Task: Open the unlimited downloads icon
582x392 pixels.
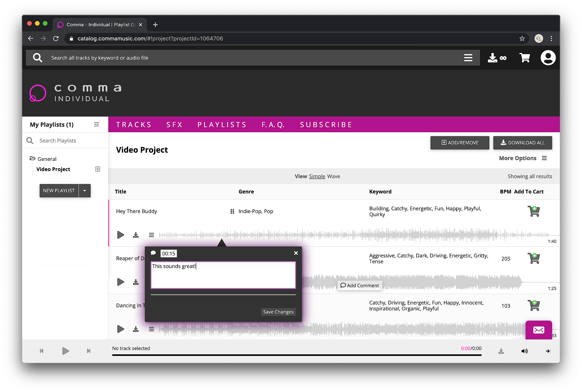Action: [x=497, y=58]
